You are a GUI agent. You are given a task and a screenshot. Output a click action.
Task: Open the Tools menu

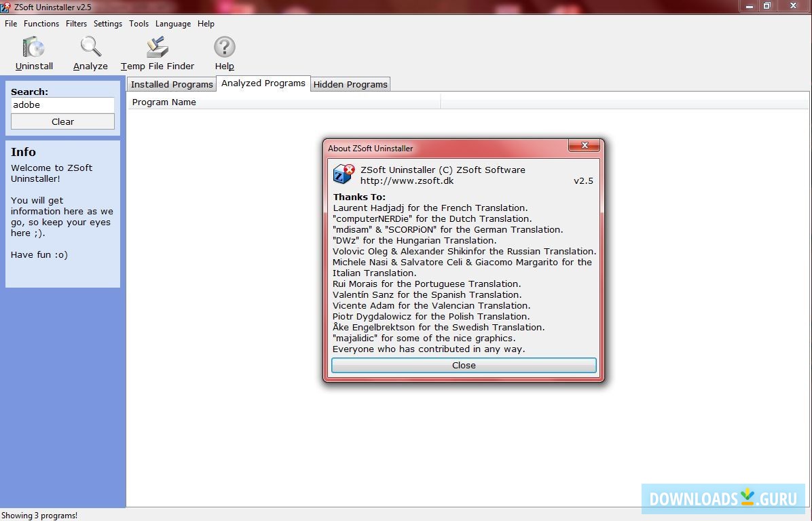pyautogui.click(x=139, y=24)
